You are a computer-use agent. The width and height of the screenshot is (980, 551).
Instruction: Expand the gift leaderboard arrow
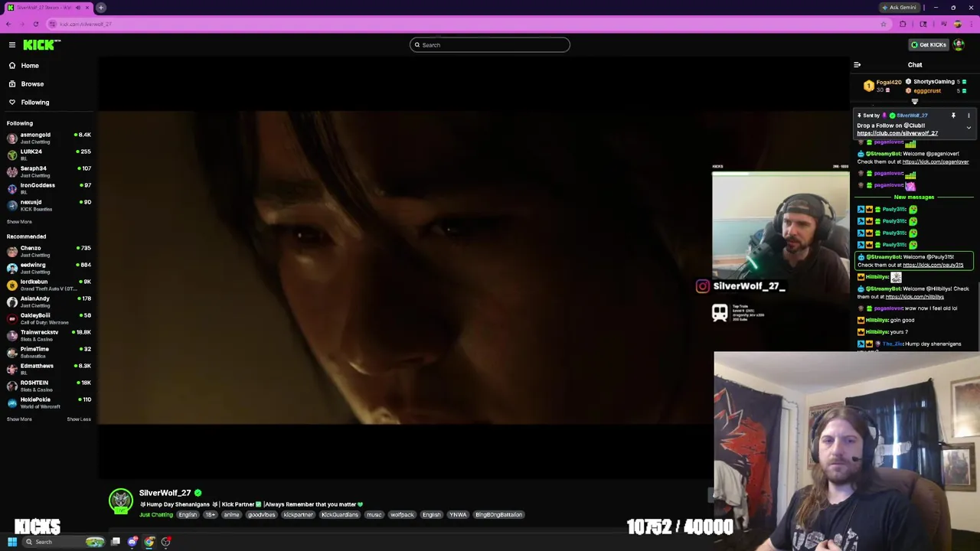[915, 102]
